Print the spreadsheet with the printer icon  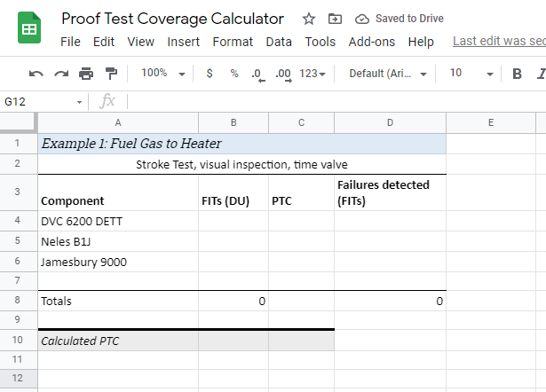86,74
